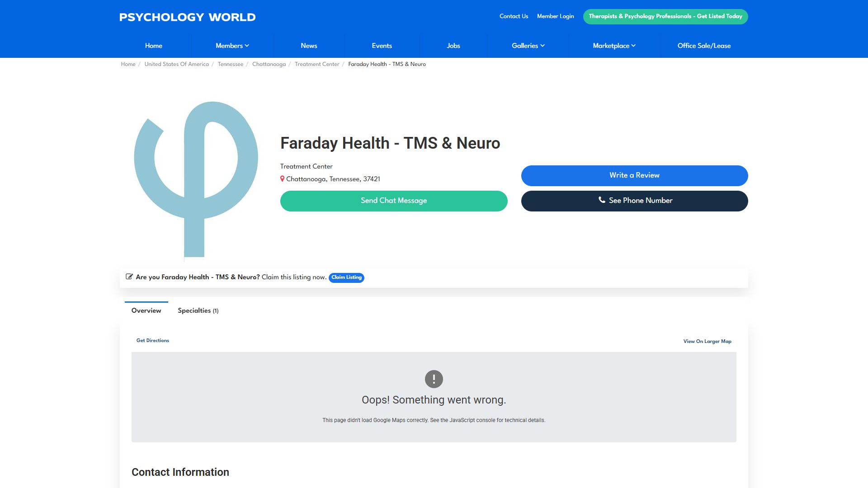This screenshot has height=488, width=868.
Task: Open the News navigation item
Action: coord(309,46)
